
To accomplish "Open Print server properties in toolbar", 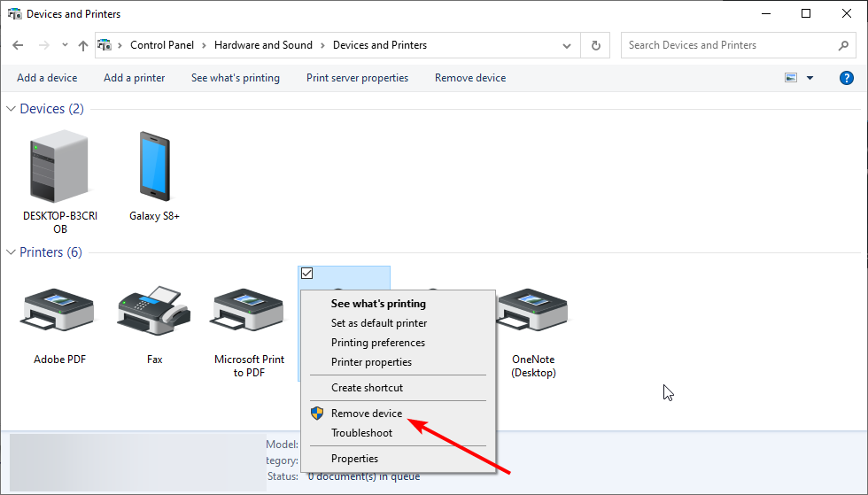I will point(358,78).
